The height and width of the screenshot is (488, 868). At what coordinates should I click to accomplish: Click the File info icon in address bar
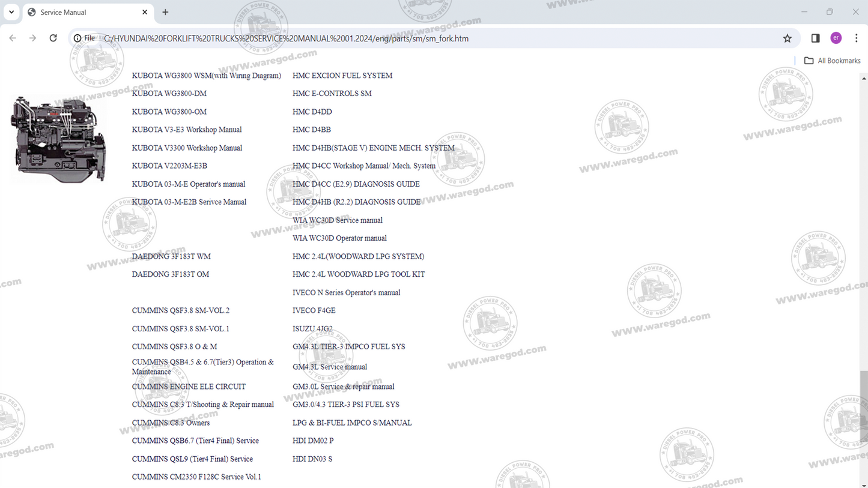coord(77,38)
